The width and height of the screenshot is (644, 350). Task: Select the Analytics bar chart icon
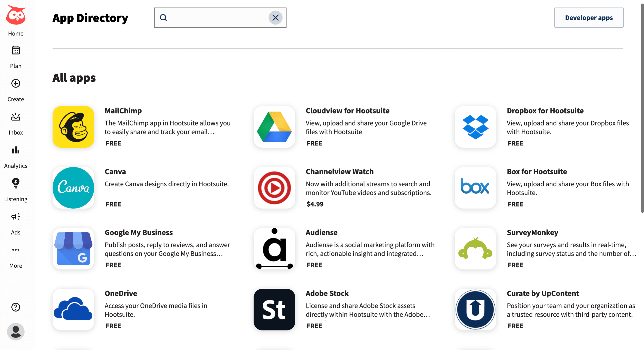pos(16,150)
